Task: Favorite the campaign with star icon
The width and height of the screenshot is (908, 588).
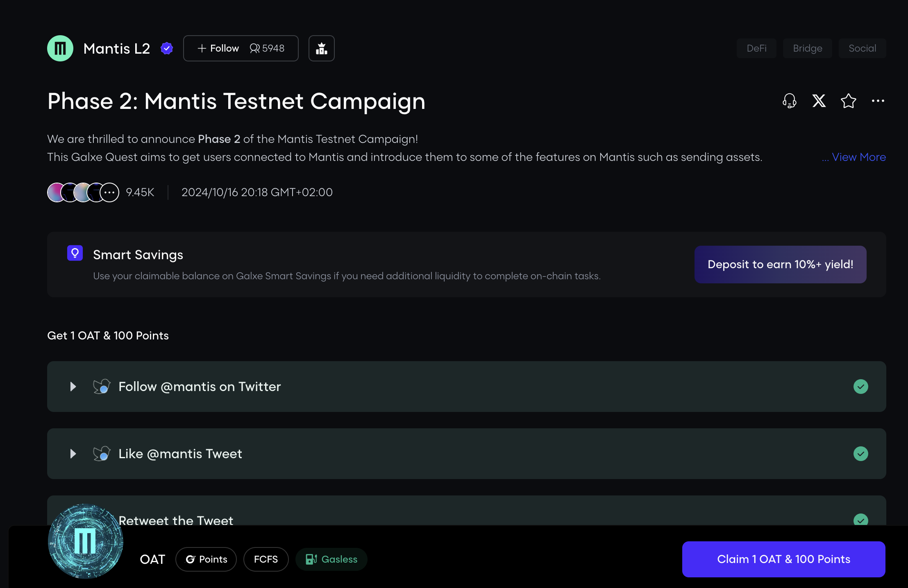Action: tap(848, 101)
